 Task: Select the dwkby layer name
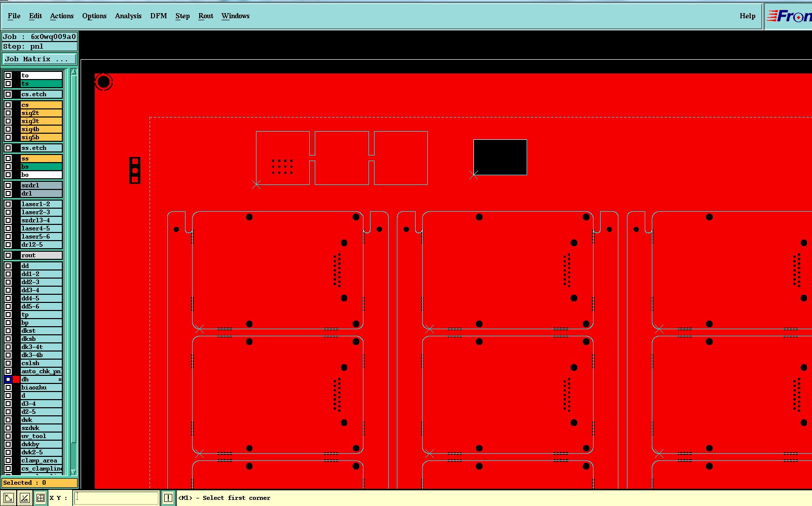point(42,444)
